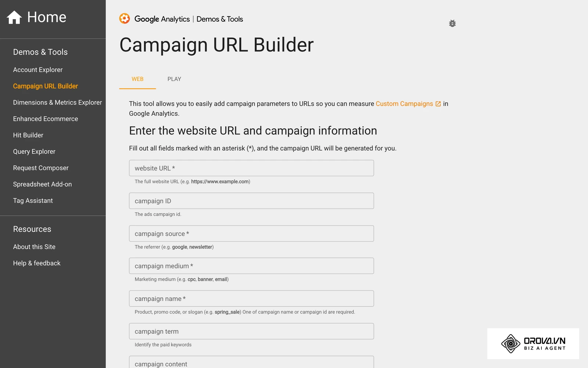This screenshot has width=588, height=368.
Task: Open the Custom Campaigns external link icon
Action: point(438,104)
